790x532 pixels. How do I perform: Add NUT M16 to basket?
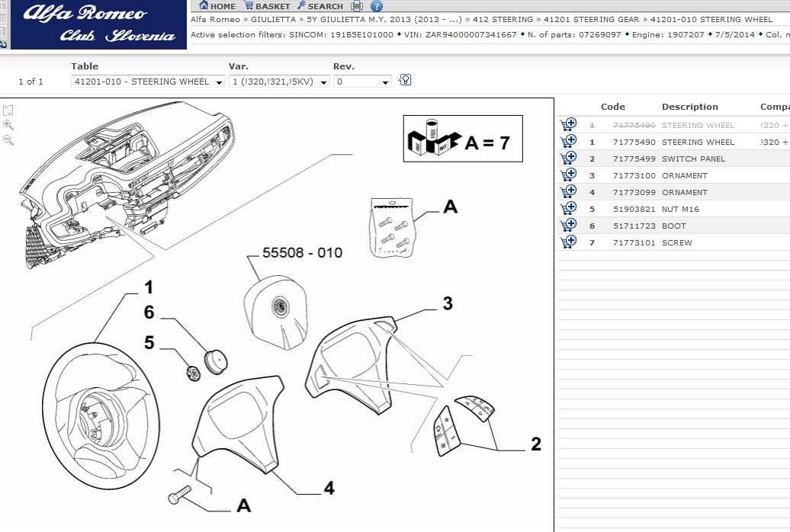click(568, 208)
